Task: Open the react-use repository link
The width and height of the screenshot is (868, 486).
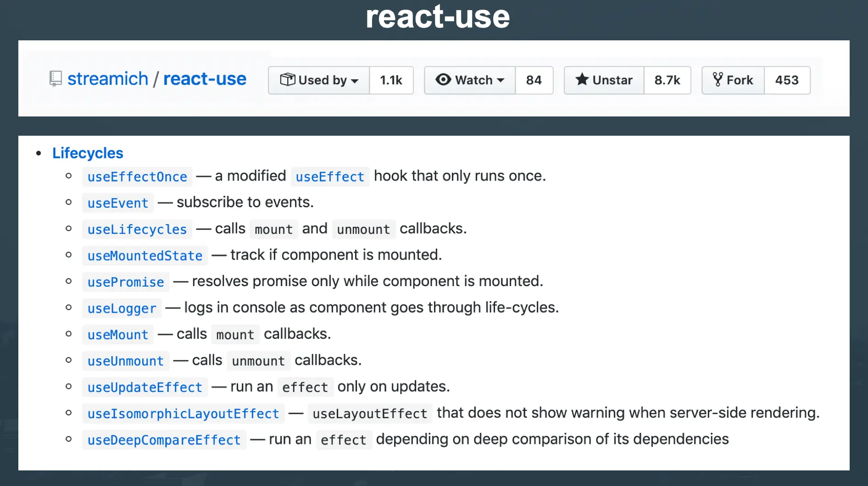Action: pyautogui.click(x=205, y=78)
